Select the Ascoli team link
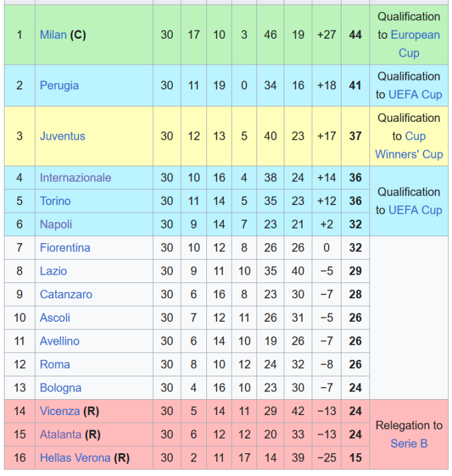 [x=55, y=318]
